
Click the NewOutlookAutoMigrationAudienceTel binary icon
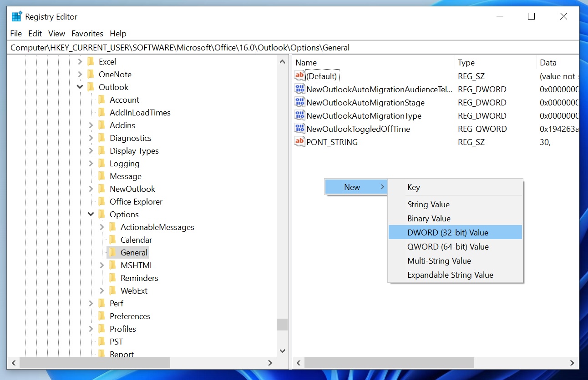coord(299,89)
